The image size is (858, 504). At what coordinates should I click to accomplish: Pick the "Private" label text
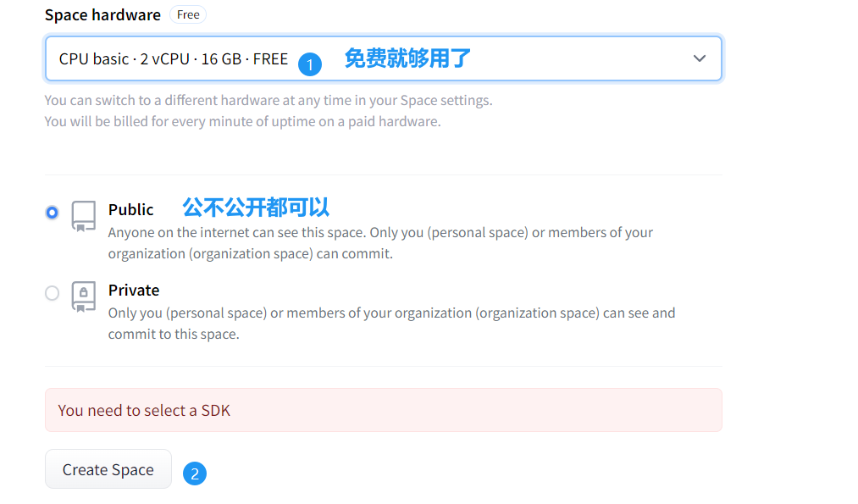click(x=134, y=290)
